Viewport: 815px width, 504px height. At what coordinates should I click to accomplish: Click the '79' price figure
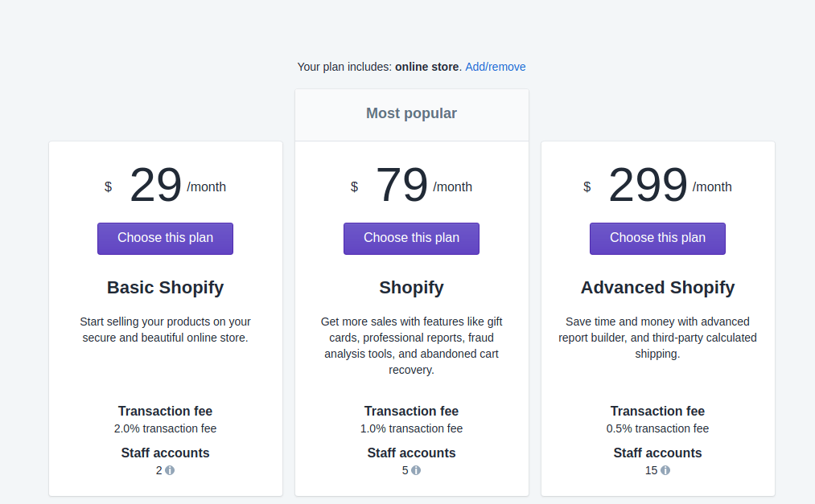click(401, 185)
